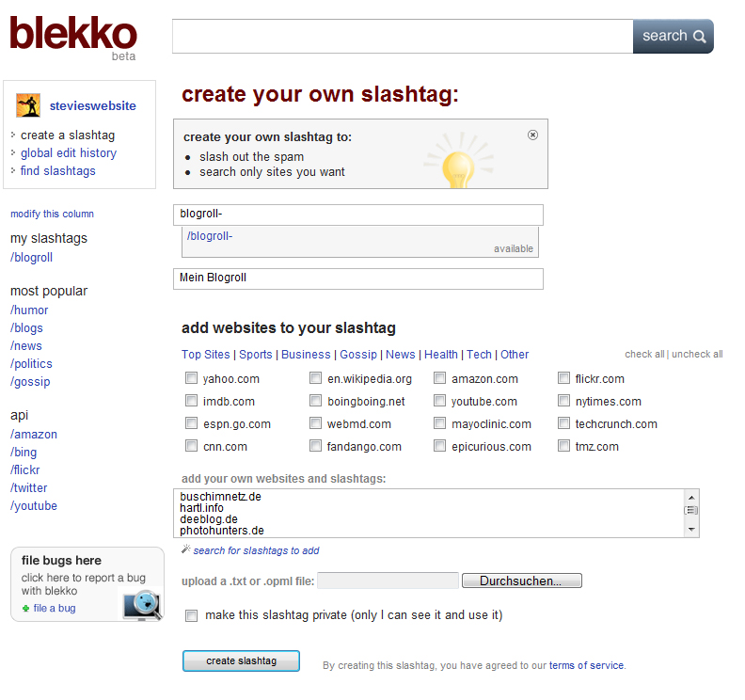Open the Sports category tab

(255, 355)
